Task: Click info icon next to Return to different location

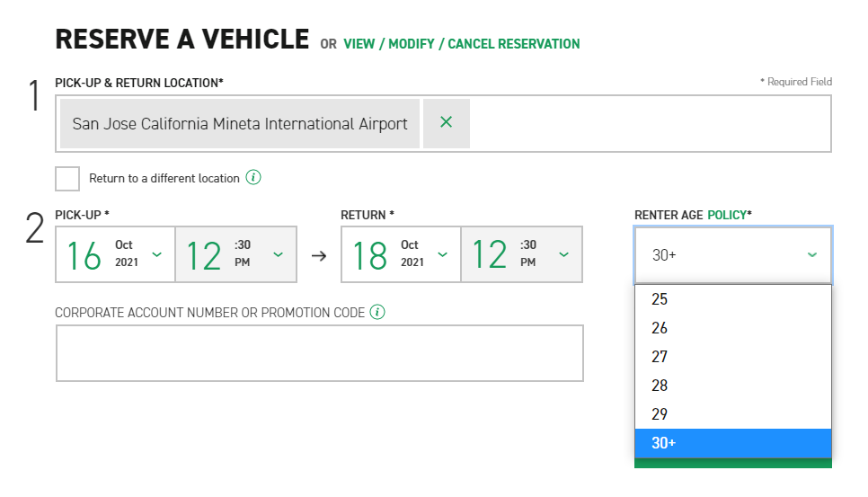Action: pos(253,178)
